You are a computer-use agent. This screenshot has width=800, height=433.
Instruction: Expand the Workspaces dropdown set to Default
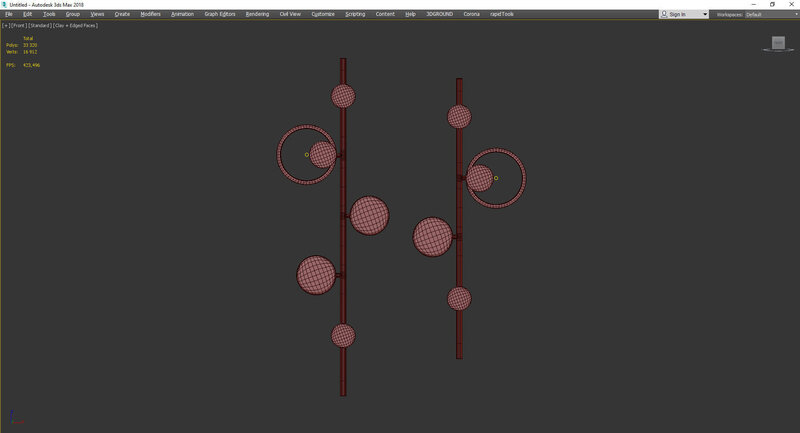[x=770, y=14]
